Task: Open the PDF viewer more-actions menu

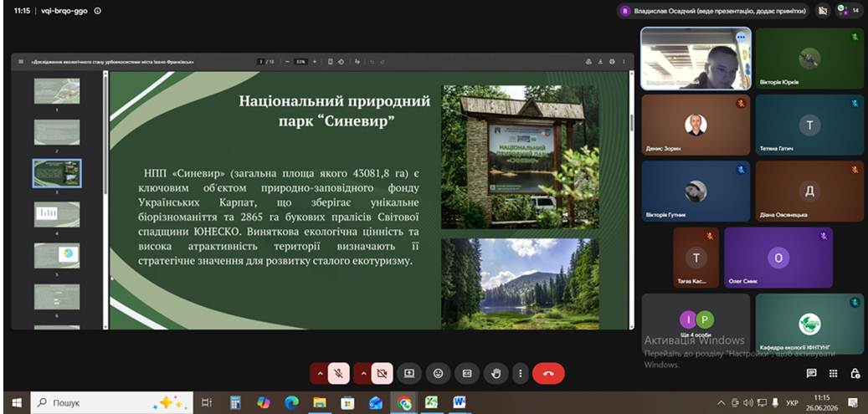Action: coord(624,61)
